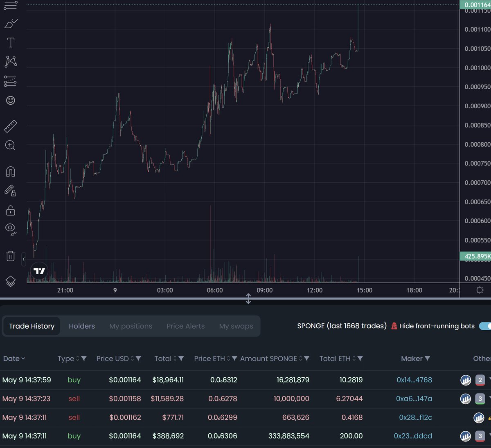Click the front-running bot robot icon
The height and width of the screenshot is (448, 491).
pos(394,326)
